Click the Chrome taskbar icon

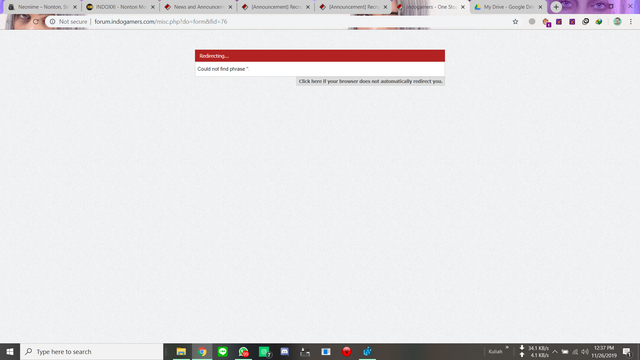pyautogui.click(x=202, y=351)
